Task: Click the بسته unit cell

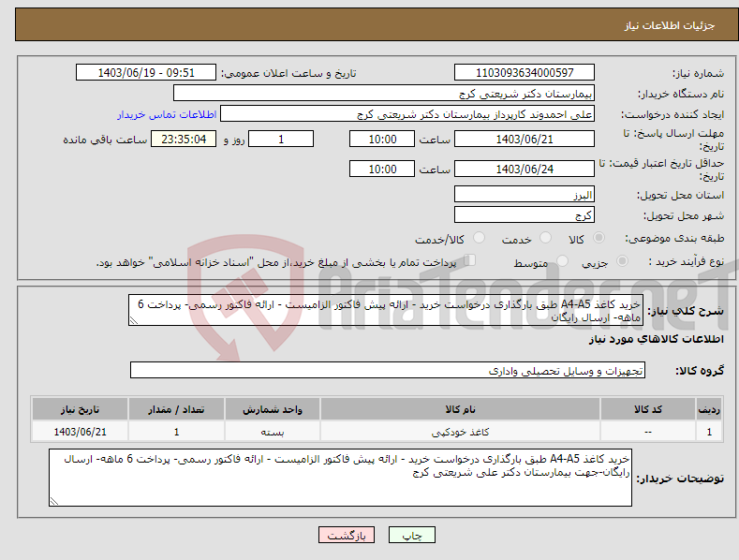Action: tap(273, 432)
